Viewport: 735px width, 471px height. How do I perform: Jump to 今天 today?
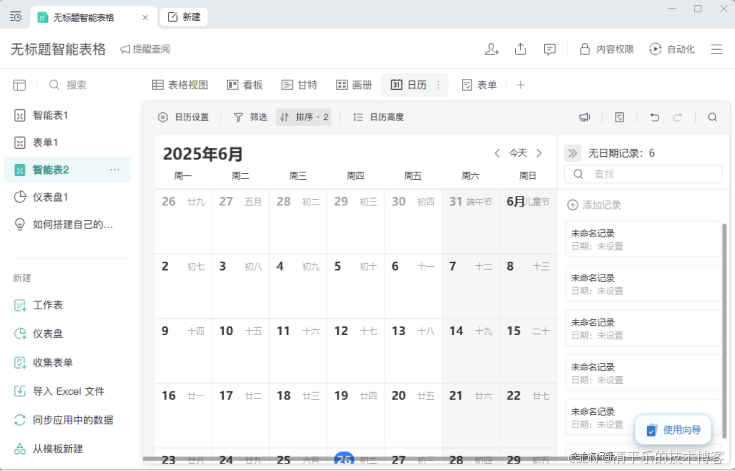[518, 153]
